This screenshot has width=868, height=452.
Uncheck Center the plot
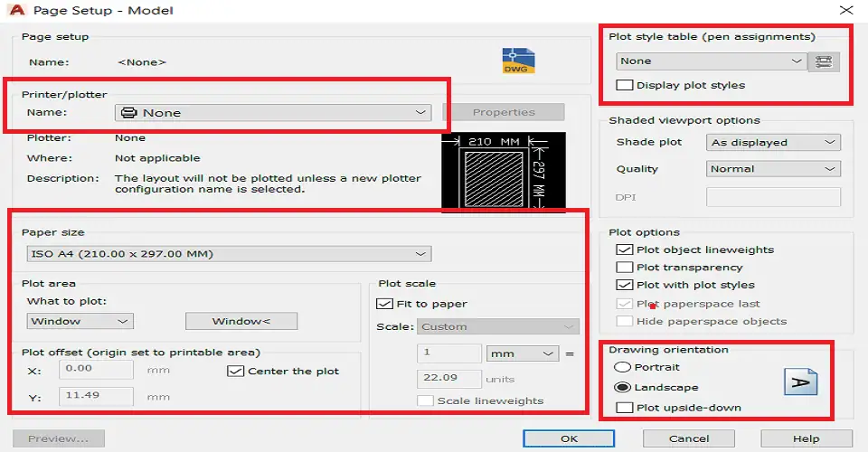[235, 372]
